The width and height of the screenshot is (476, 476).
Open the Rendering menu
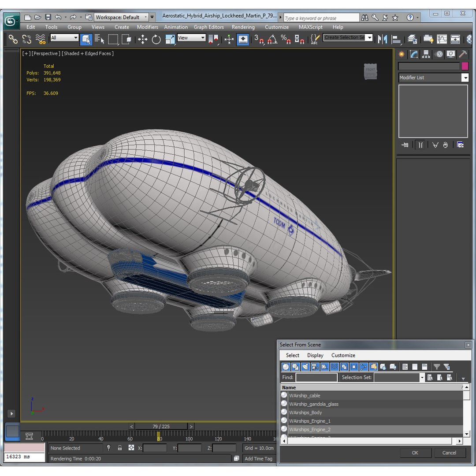(x=243, y=27)
